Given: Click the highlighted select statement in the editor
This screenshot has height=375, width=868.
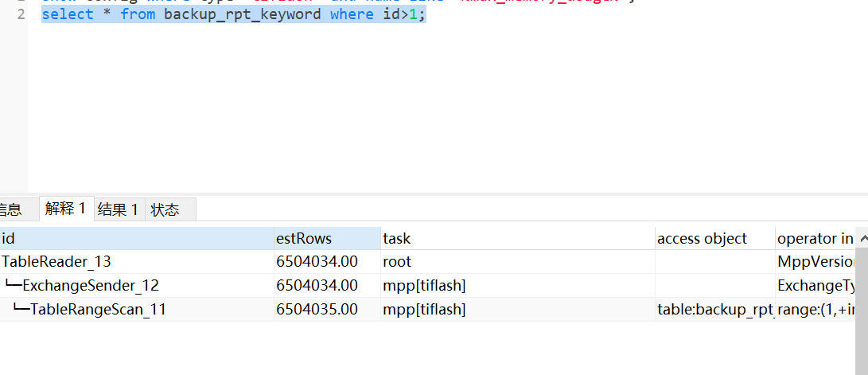Looking at the screenshot, I should point(233,14).
